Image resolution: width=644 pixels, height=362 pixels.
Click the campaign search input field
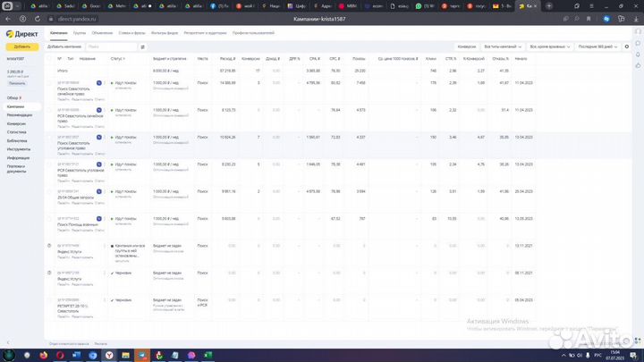tap(112, 46)
